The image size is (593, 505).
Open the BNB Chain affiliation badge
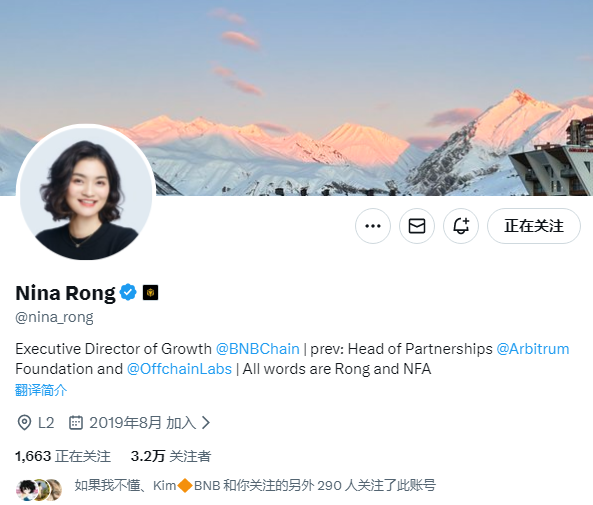tap(151, 293)
